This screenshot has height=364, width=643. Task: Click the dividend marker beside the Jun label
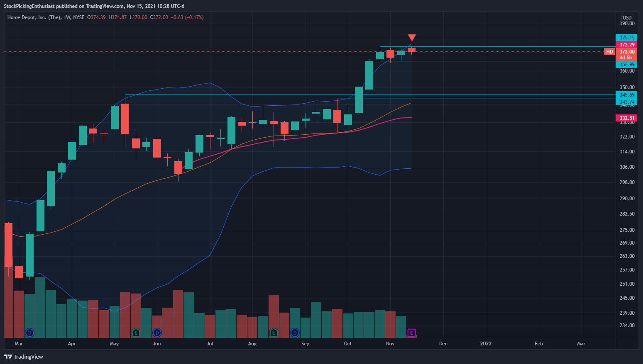[157, 332]
